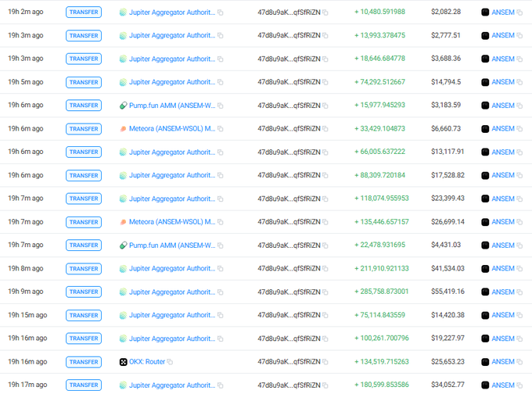Screen dimensions: 532x394
Task: Click ANSEM token logo in the $23,399.43 row
Action: pyautogui.click(x=485, y=199)
